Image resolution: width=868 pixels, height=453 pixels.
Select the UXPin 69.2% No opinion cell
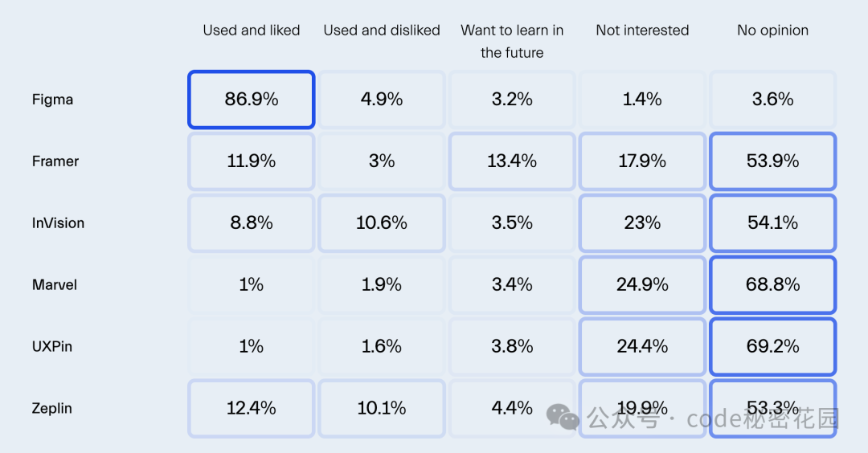tap(773, 347)
